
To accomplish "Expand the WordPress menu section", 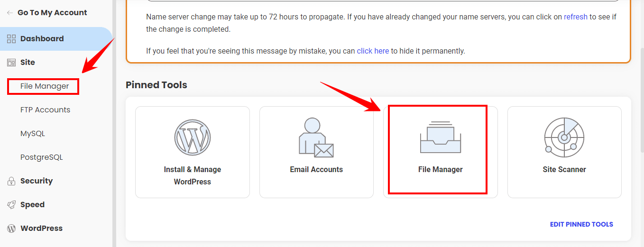I will click(41, 229).
